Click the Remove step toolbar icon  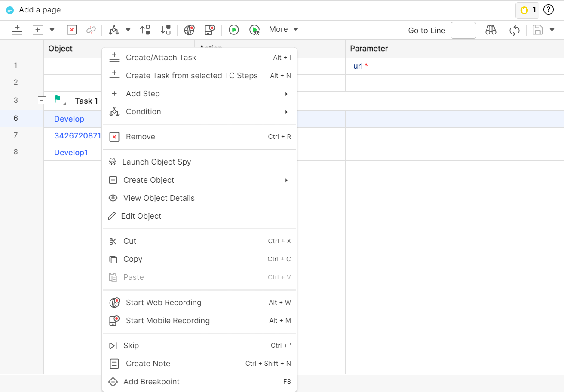click(x=72, y=30)
